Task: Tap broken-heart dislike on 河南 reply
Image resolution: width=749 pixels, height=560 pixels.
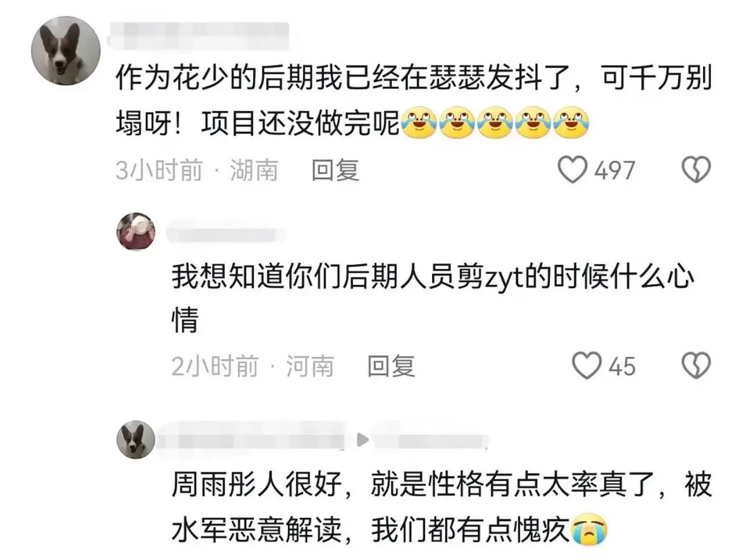Action: [x=696, y=366]
